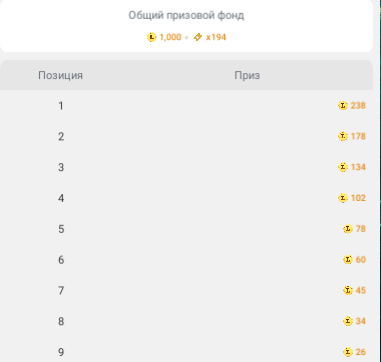Click the coin icon next to 134

343,167
